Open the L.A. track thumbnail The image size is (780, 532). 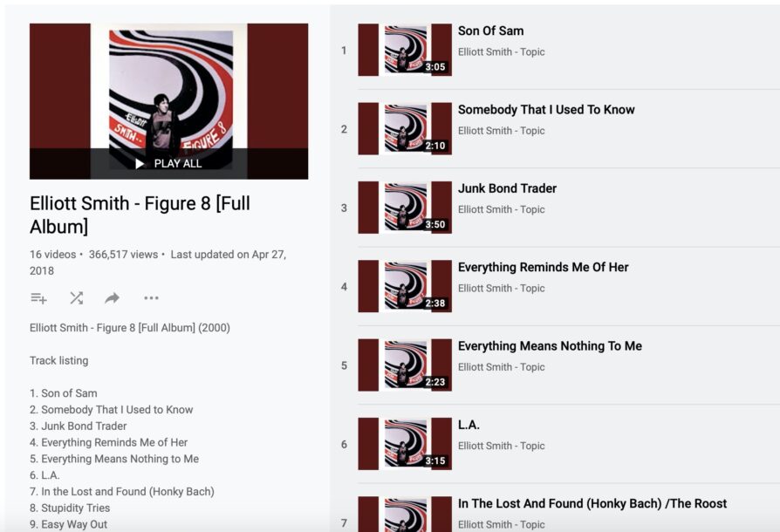pos(405,444)
